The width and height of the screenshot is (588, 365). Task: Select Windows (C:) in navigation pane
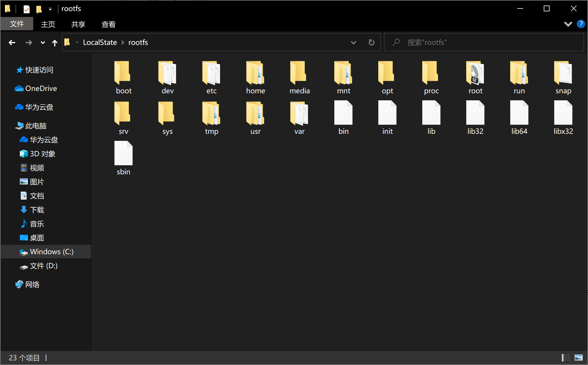coord(52,252)
